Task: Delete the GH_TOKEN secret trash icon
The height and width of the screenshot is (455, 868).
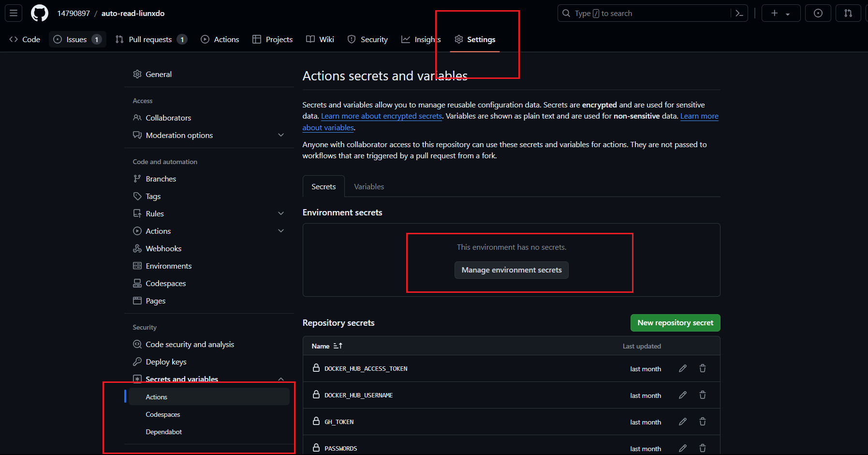Action: [x=703, y=422]
